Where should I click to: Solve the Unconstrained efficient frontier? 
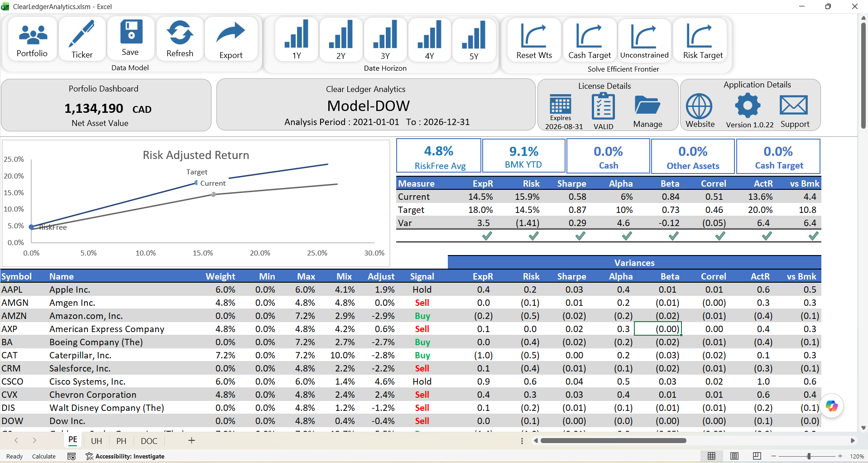(644, 36)
